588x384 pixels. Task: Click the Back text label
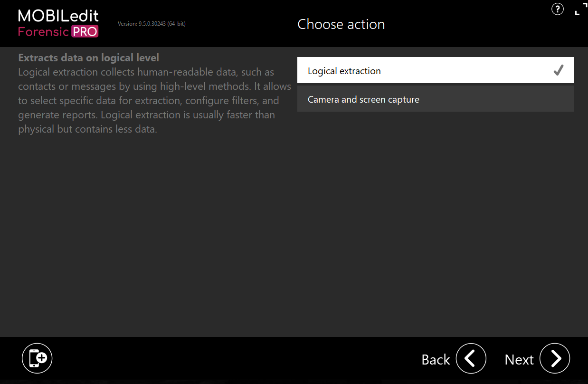(436, 360)
